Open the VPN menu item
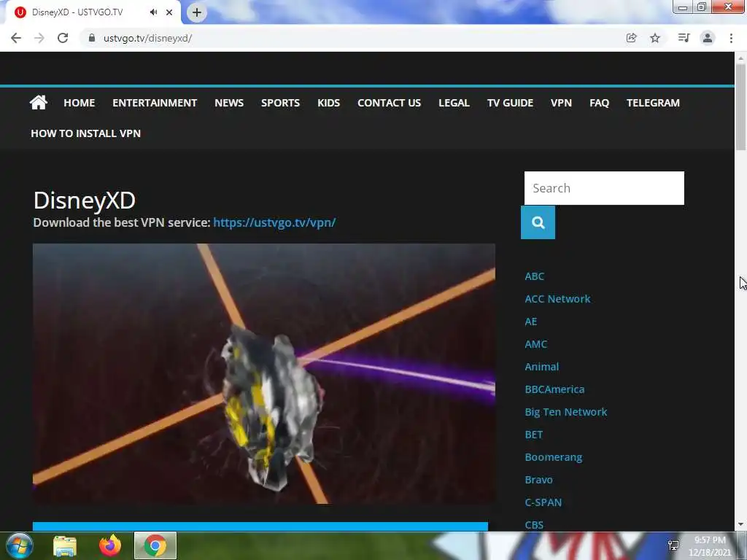Image resolution: width=747 pixels, height=560 pixels. [x=561, y=103]
